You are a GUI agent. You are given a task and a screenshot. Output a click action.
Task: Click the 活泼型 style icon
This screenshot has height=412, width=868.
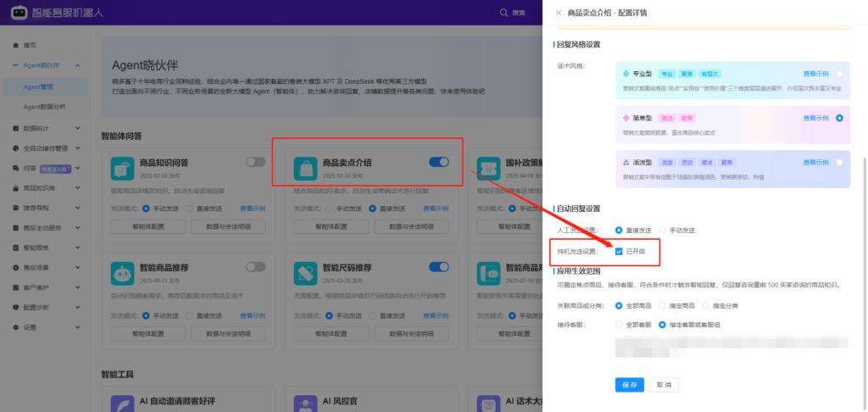point(626,163)
